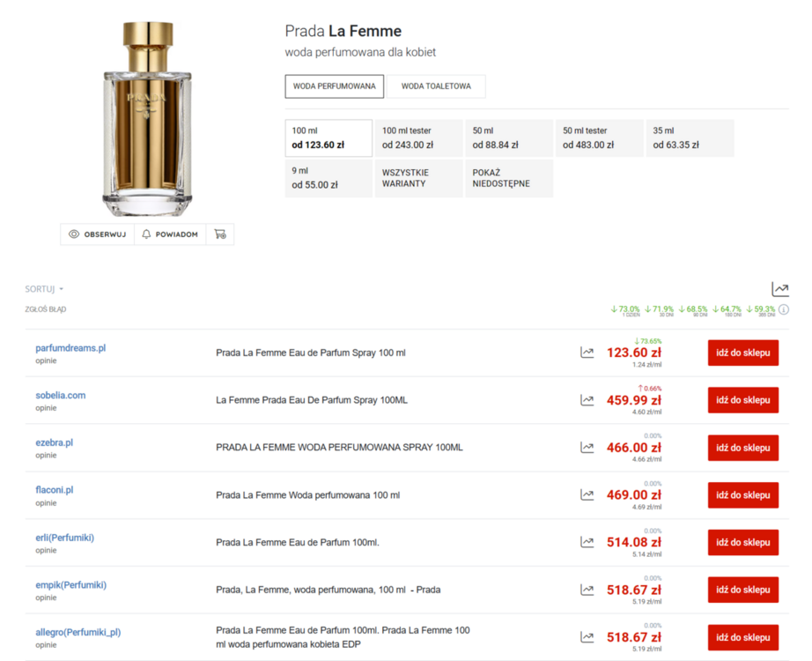812x661 pixels.
Task: Go to shop for the parfumdreams.pl offer
Action: click(742, 353)
